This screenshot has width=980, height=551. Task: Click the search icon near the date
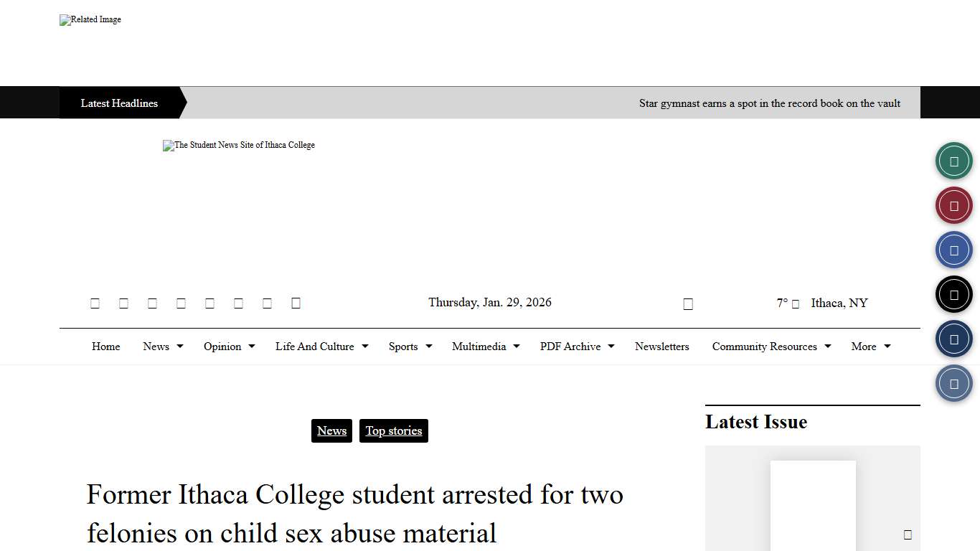pyautogui.click(x=688, y=303)
